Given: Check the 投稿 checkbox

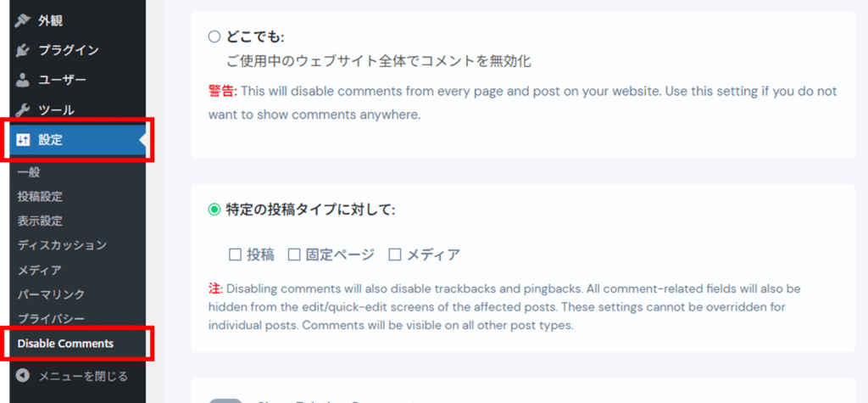Looking at the screenshot, I should pos(236,255).
